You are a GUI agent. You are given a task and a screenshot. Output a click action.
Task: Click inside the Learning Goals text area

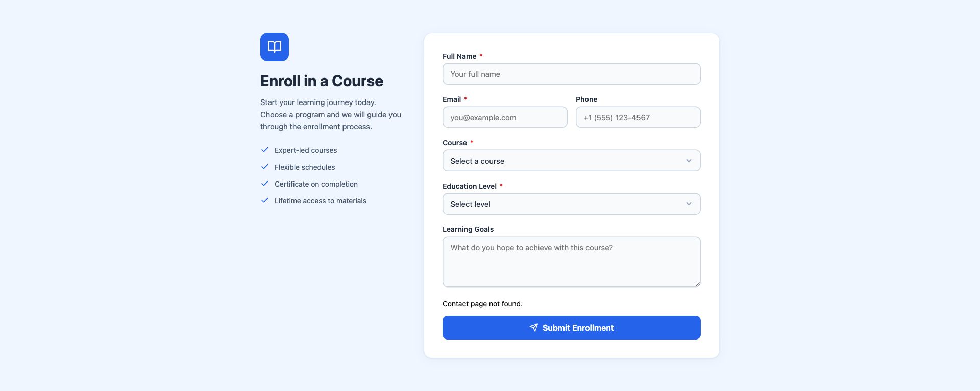(x=571, y=262)
